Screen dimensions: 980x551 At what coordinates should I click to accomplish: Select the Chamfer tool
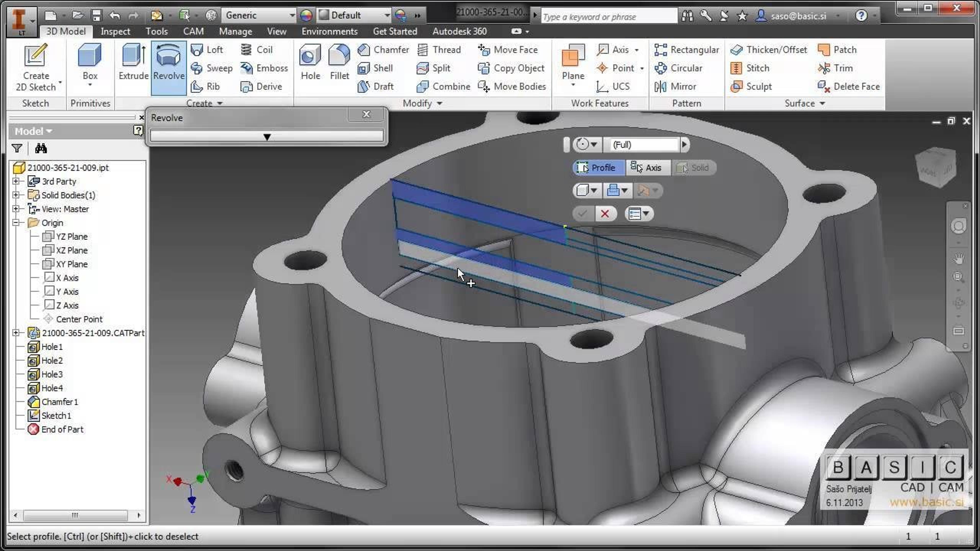(384, 50)
